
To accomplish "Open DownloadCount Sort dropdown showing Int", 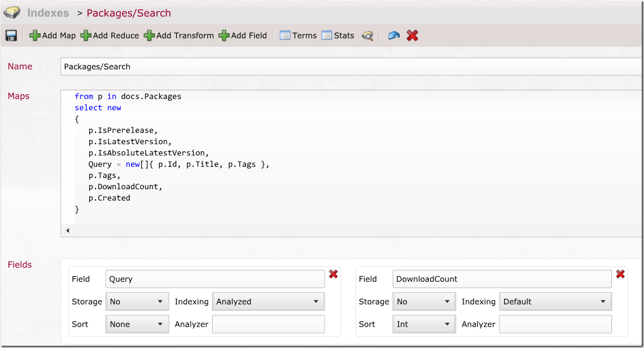I will [424, 324].
